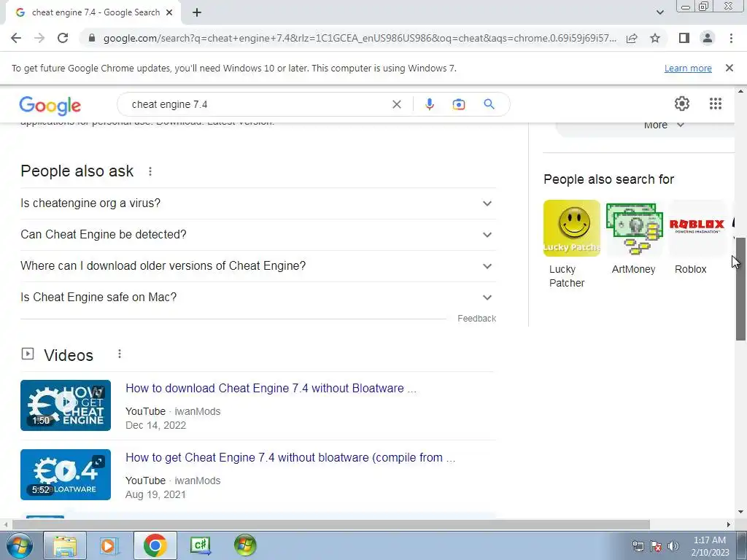Expand 'Is cheatengine org a virus?'
The height and width of the screenshot is (560, 747).
(258, 203)
